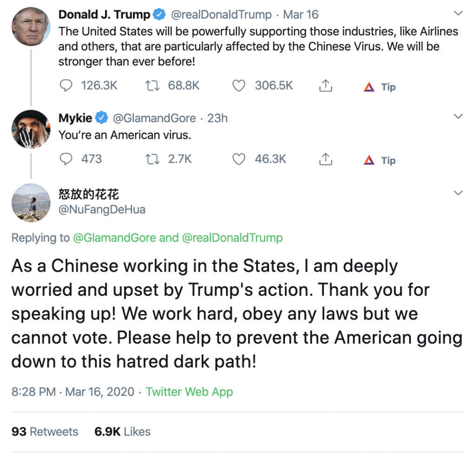Share Mykie's tweet

[326, 159]
